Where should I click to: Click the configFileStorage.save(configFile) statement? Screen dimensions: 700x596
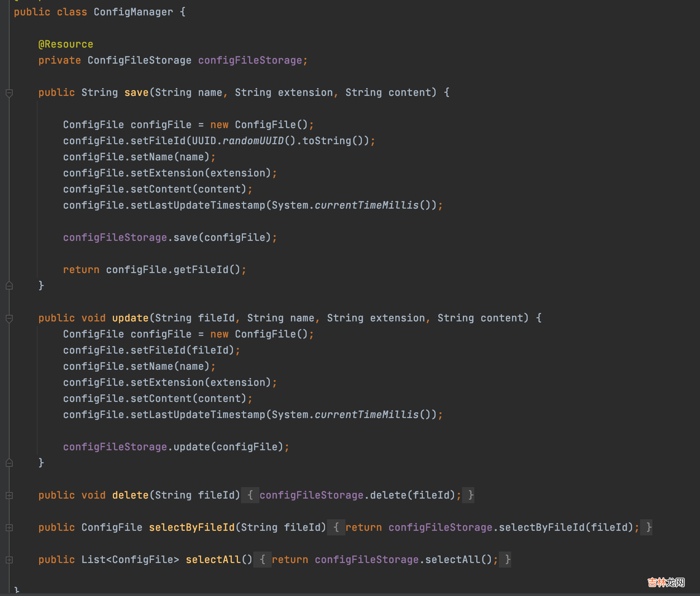coord(170,238)
